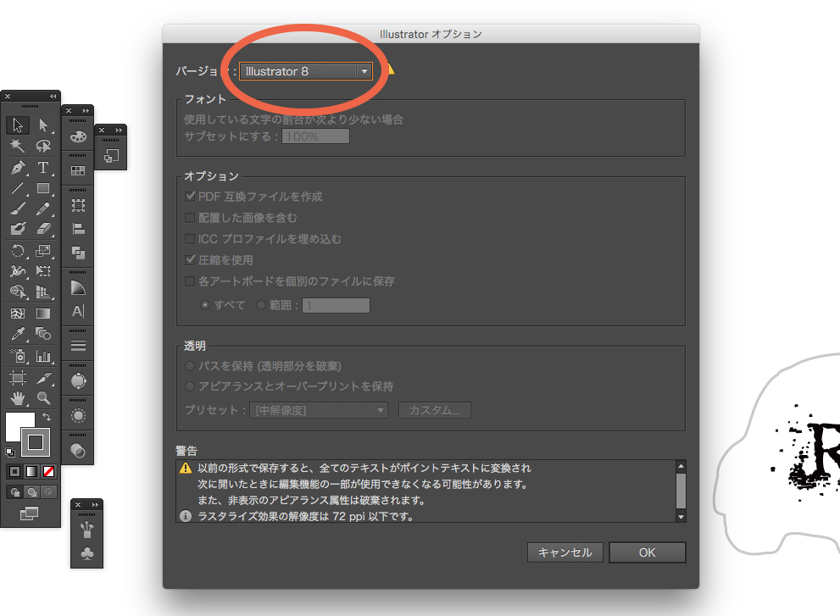Select the Zoom magnifier tool

point(43,398)
